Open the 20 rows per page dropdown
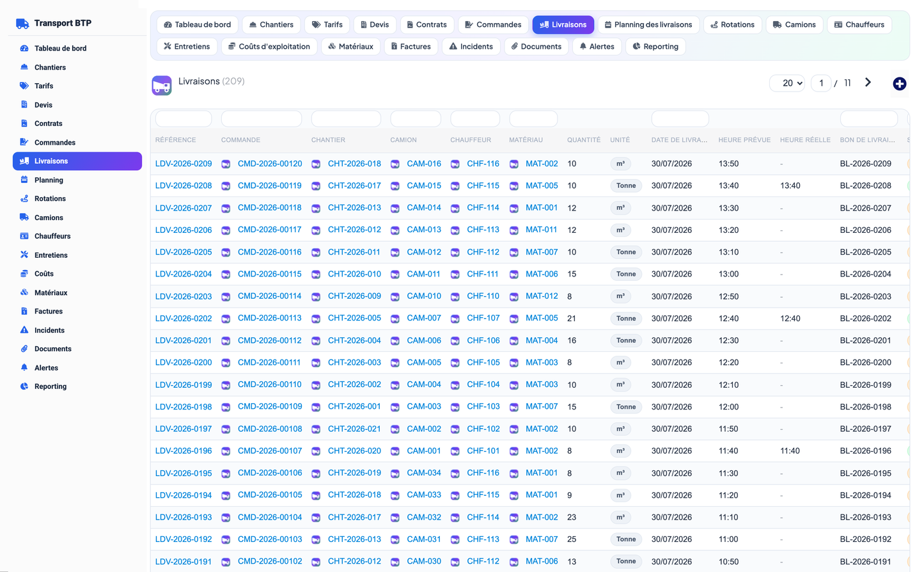924x572 pixels. click(787, 83)
